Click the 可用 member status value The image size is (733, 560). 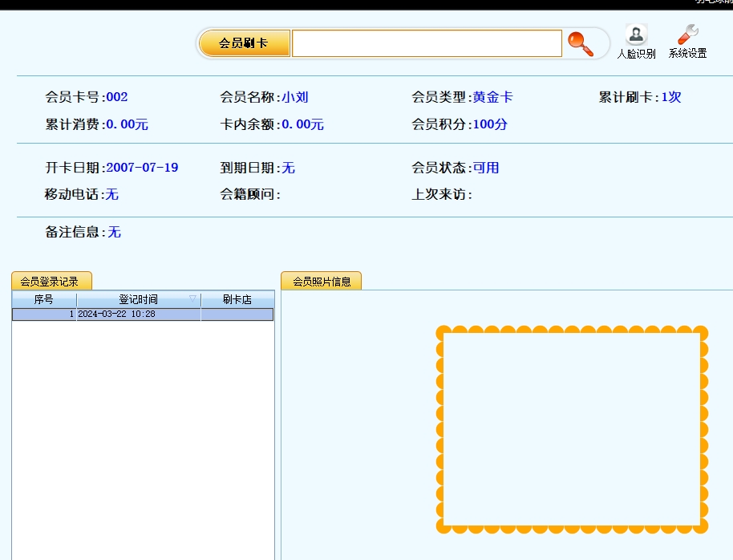(486, 168)
